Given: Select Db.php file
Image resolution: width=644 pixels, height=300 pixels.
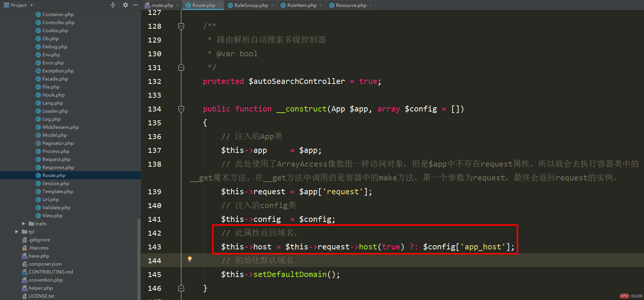Looking at the screenshot, I should pyautogui.click(x=51, y=39).
